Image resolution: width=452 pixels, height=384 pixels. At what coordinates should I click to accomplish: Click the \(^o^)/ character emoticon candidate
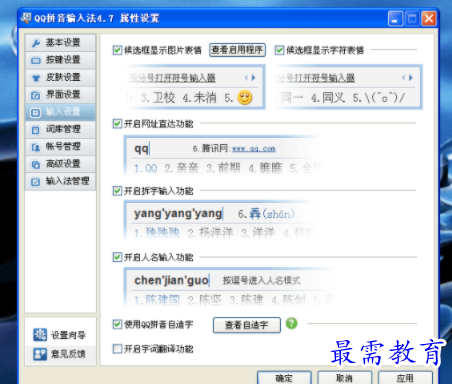(x=384, y=98)
